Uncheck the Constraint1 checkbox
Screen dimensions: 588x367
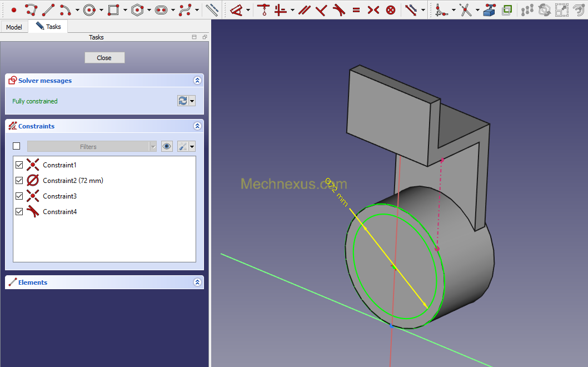pos(19,165)
